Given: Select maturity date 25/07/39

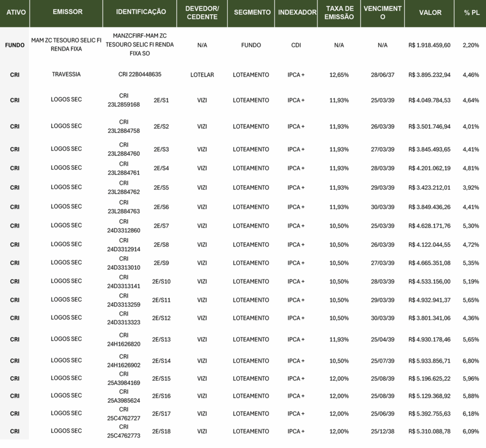Looking at the screenshot, I should [383, 361].
